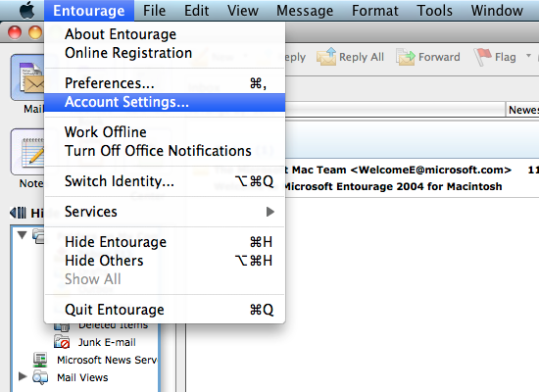This screenshot has height=392, width=539.
Task: Open the Tools menu
Action: click(x=434, y=11)
